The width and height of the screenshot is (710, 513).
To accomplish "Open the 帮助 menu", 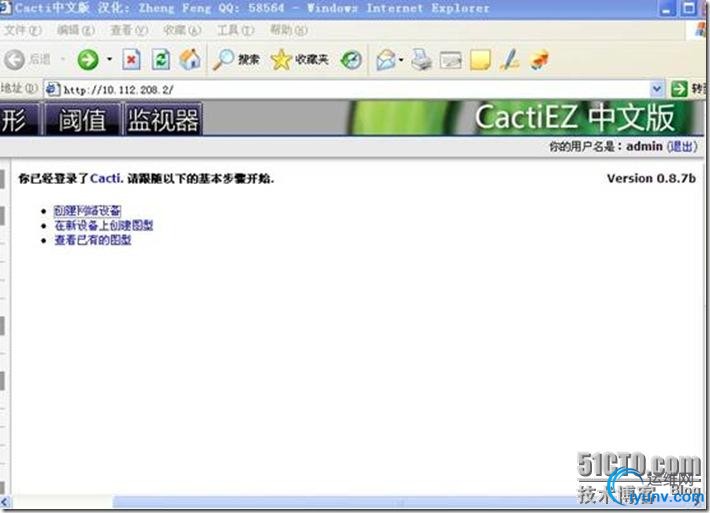I will pyautogui.click(x=289, y=30).
